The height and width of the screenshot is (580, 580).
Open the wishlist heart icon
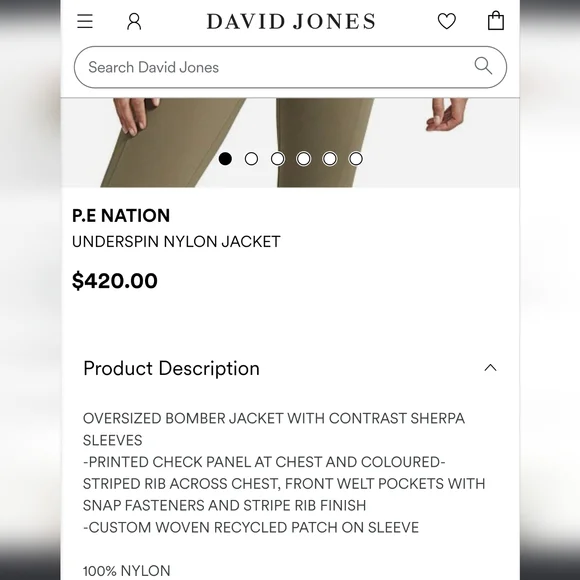447,21
